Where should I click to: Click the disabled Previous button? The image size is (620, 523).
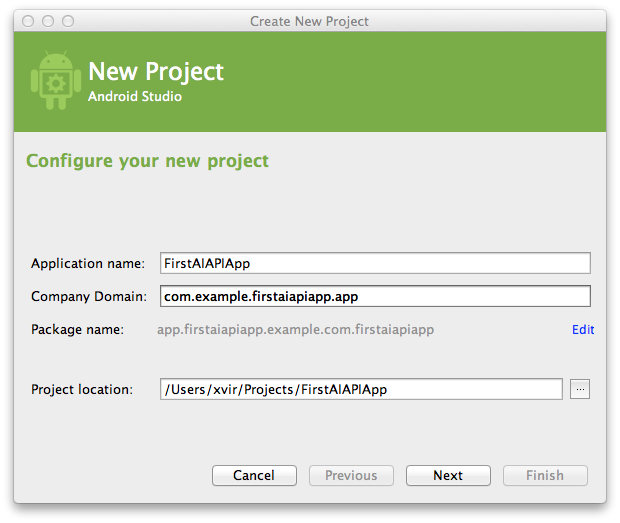pos(351,475)
